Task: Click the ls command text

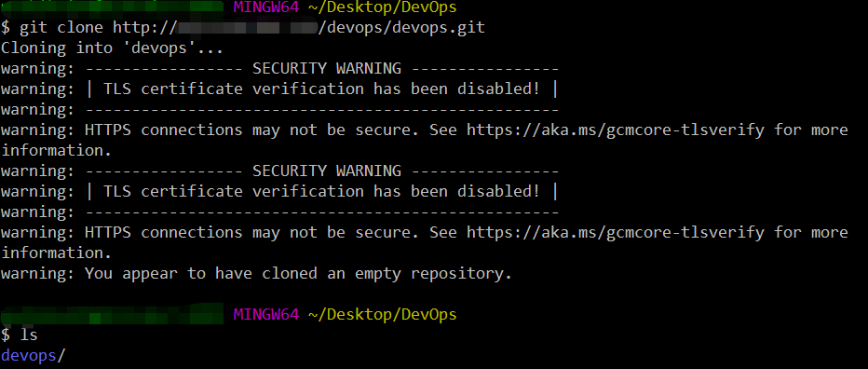Action: [29, 335]
